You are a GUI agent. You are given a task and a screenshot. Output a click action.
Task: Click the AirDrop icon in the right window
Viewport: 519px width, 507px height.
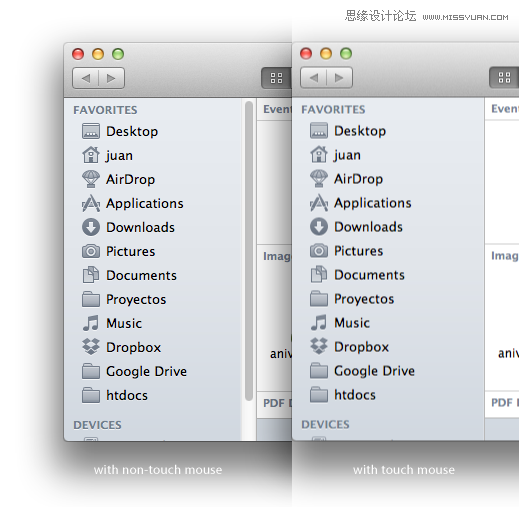tap(319, 178)
